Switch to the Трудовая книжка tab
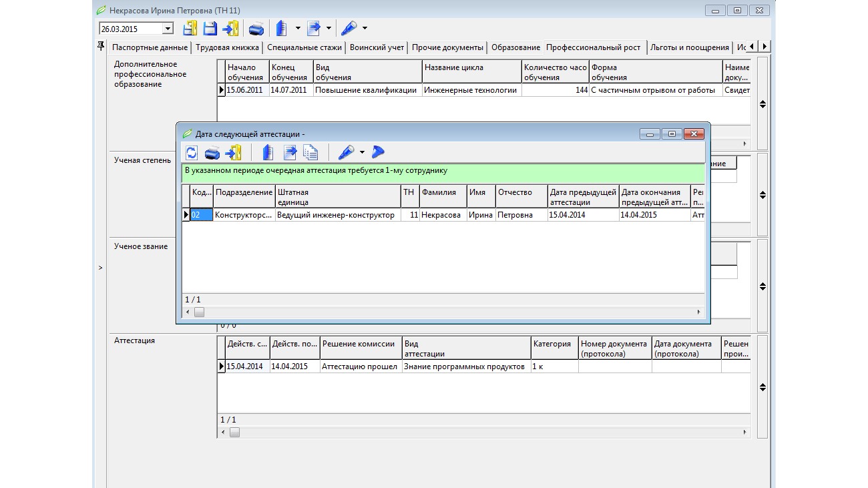 [x=226, y=47]
